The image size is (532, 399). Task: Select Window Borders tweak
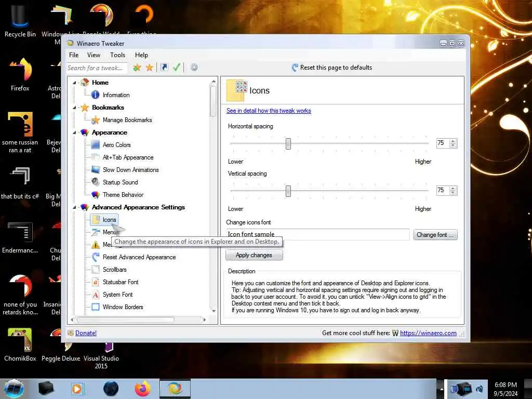pos(123,307)
